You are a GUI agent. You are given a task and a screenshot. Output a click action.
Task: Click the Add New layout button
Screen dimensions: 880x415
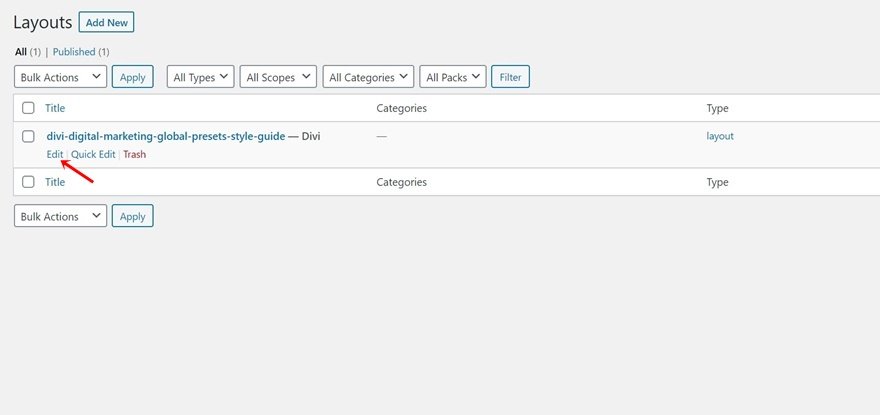pos(106,22)
